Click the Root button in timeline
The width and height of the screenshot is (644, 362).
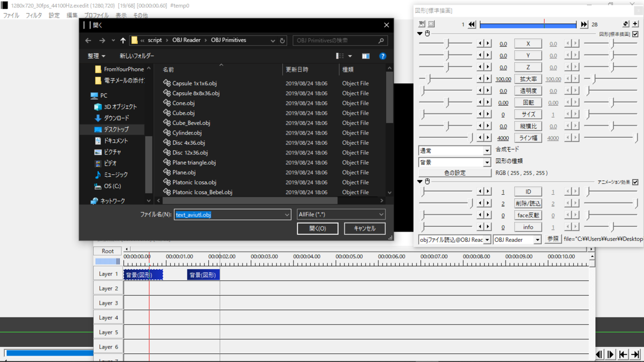(x=108, y=251)
